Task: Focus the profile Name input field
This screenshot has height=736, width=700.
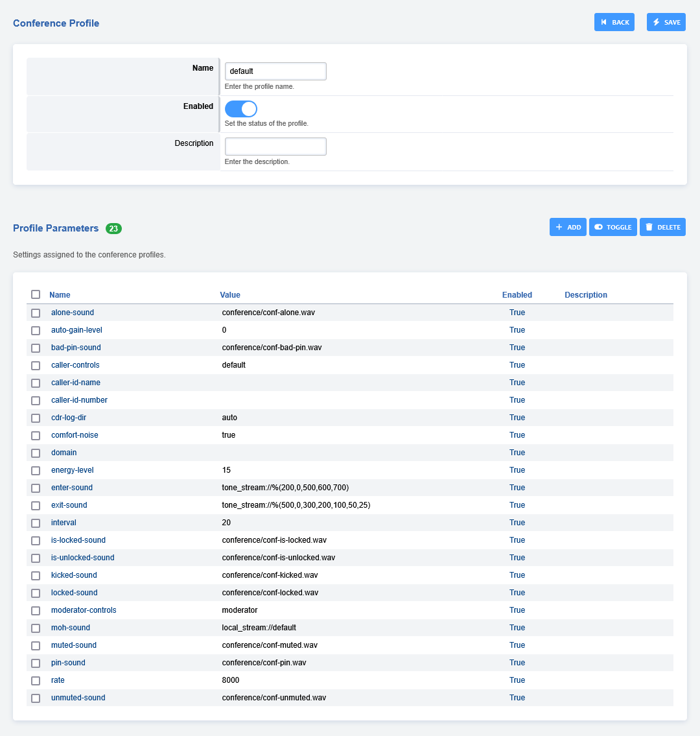Action: pos(275,71)
